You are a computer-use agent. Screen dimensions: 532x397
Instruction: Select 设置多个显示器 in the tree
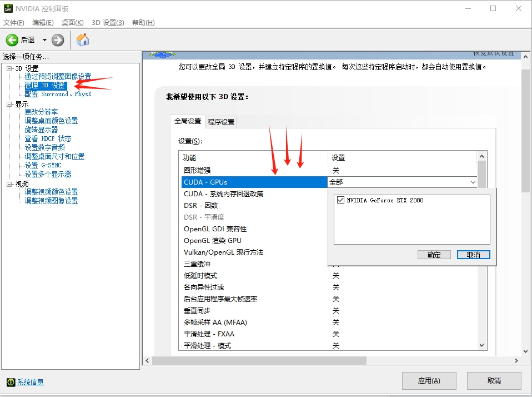pos(48,174)
